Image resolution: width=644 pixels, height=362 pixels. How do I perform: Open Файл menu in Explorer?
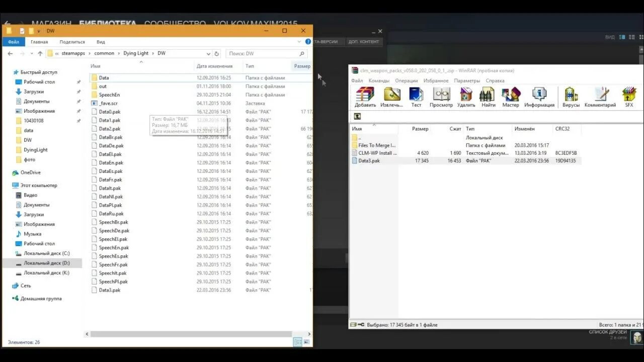(13, 42)
